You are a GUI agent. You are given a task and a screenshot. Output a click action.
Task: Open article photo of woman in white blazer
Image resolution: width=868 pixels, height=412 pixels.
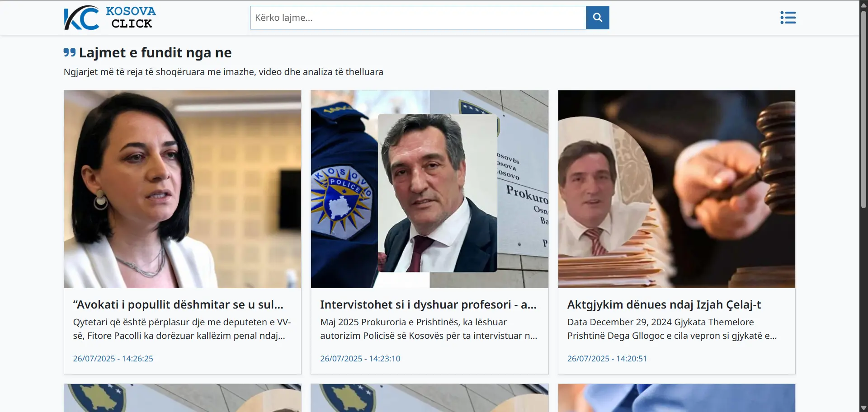point(183,189)
